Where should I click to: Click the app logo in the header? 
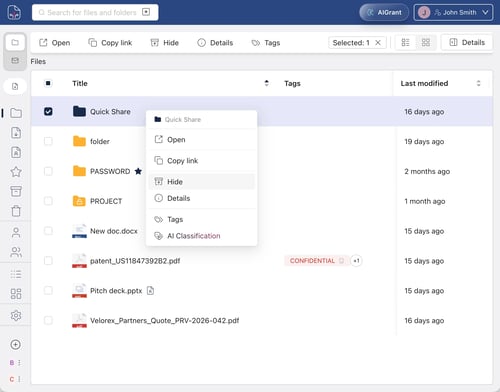point(14,13)
